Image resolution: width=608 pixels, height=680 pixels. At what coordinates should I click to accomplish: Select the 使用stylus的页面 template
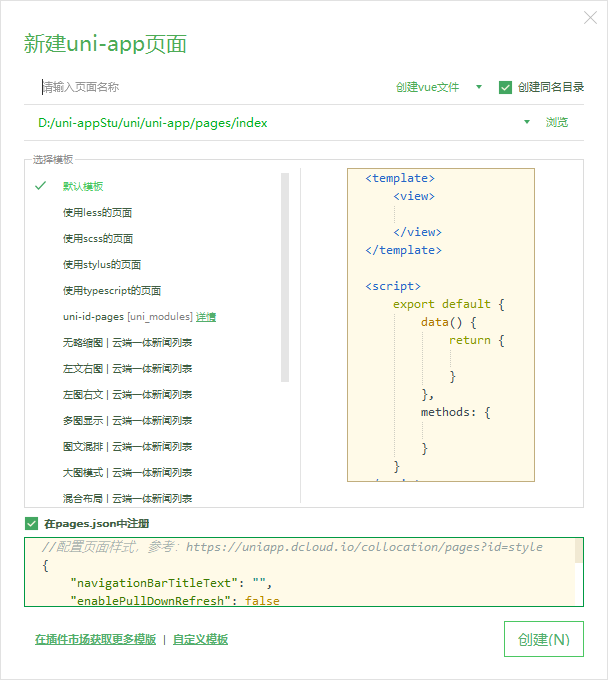[x=101, y=265]
